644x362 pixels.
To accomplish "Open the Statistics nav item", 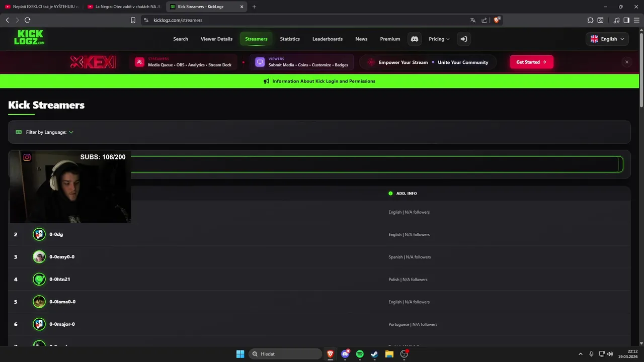I will click(x=290, y=39).
